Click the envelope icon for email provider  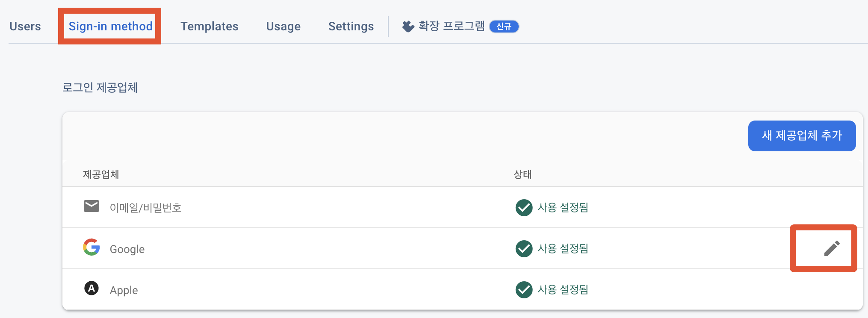[92, 206]
